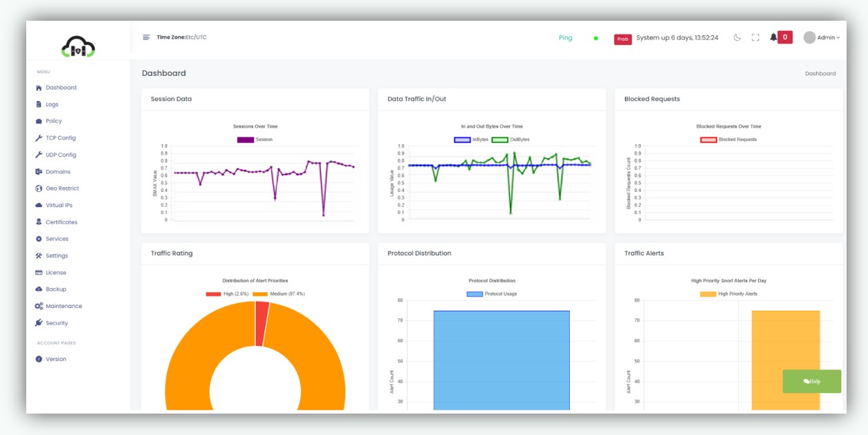Click the TCP Config wrench icon
This screenshot has width=868, height=435.
[39, 138]
